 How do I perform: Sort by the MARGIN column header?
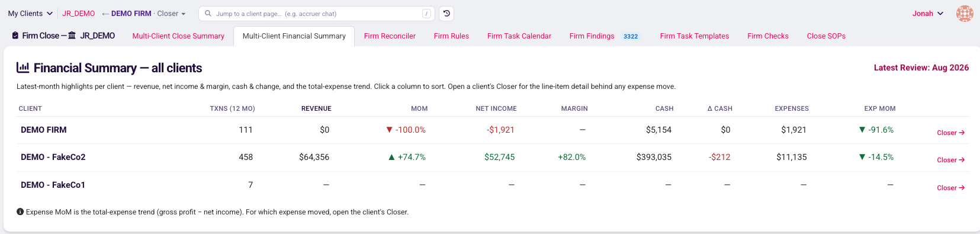[574, 108]
